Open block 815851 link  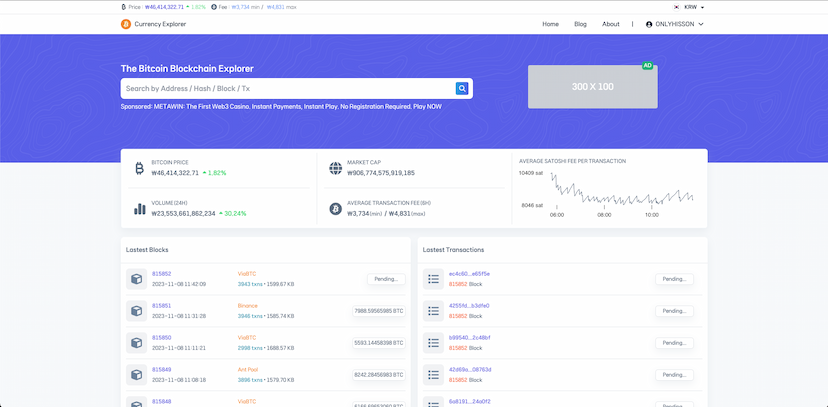tap(162, 306)
